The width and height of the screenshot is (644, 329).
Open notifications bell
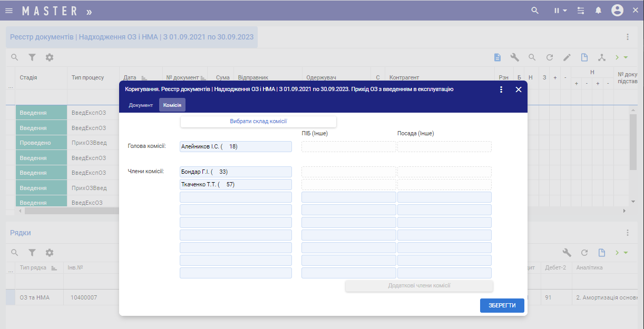(x=598, y=11)
